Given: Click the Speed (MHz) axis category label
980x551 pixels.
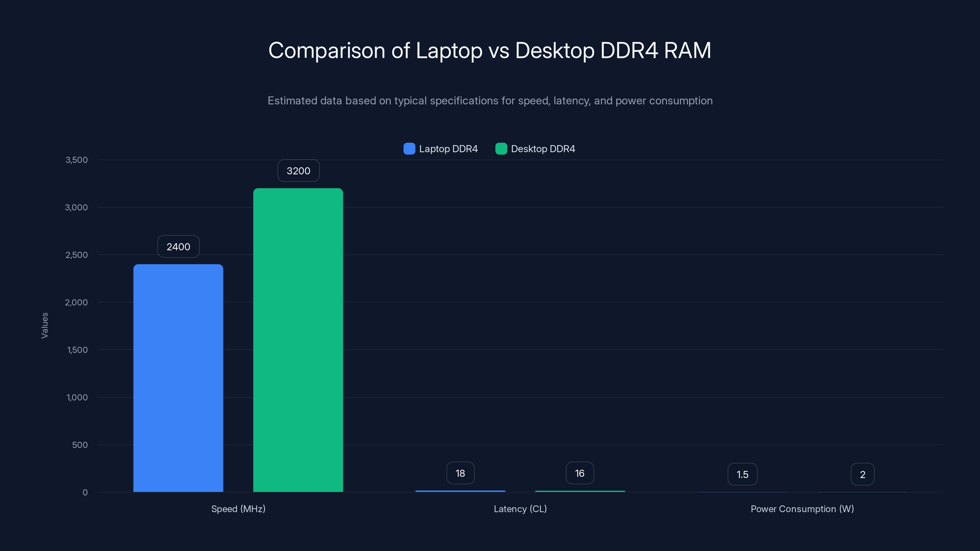Looking at the screenshot, I should (238, 509).
